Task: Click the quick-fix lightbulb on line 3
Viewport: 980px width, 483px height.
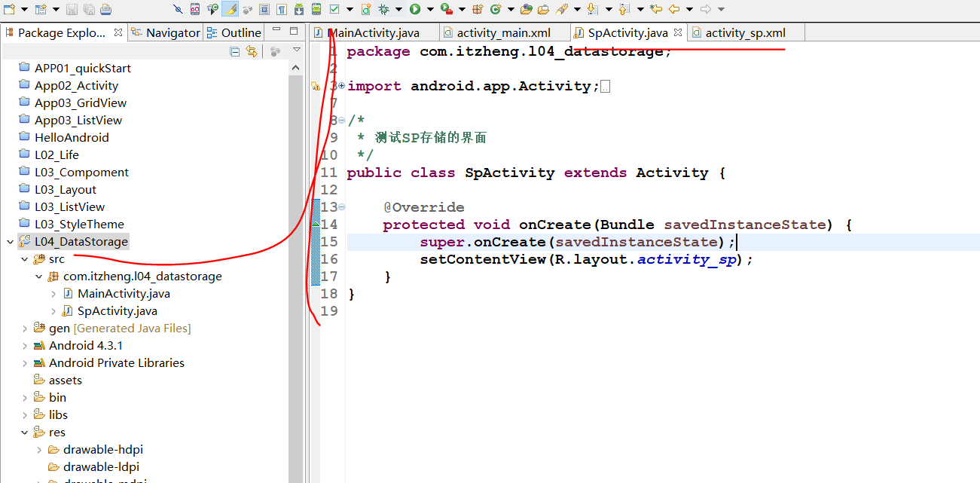Action: click(316, 86)
